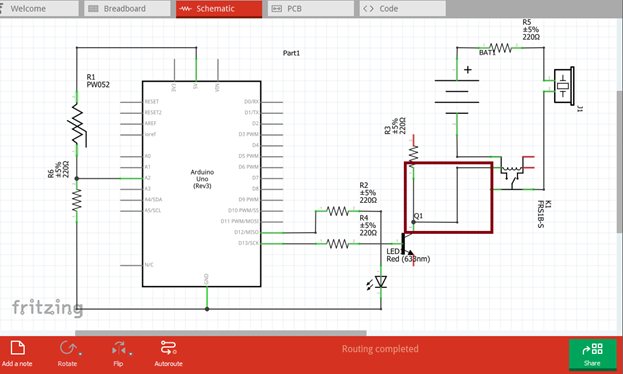Select the Arduino Uno (Rev3) part

pyautogui.click(x=202, y=184)
